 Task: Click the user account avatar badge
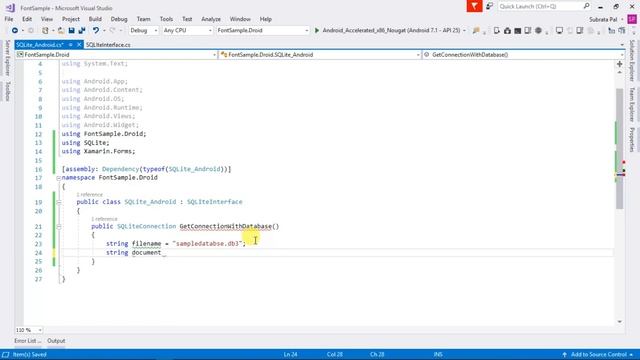(632, 19)
